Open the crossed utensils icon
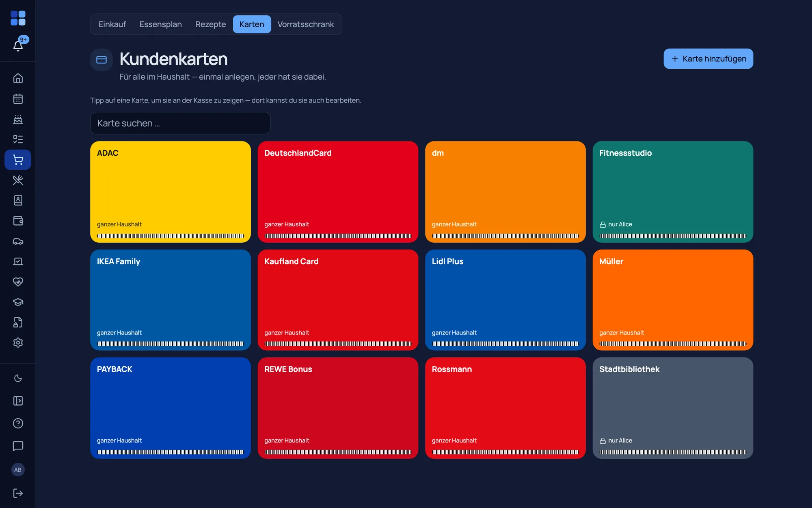The width and height of the screenshot is (812, 508). point(18,180)
